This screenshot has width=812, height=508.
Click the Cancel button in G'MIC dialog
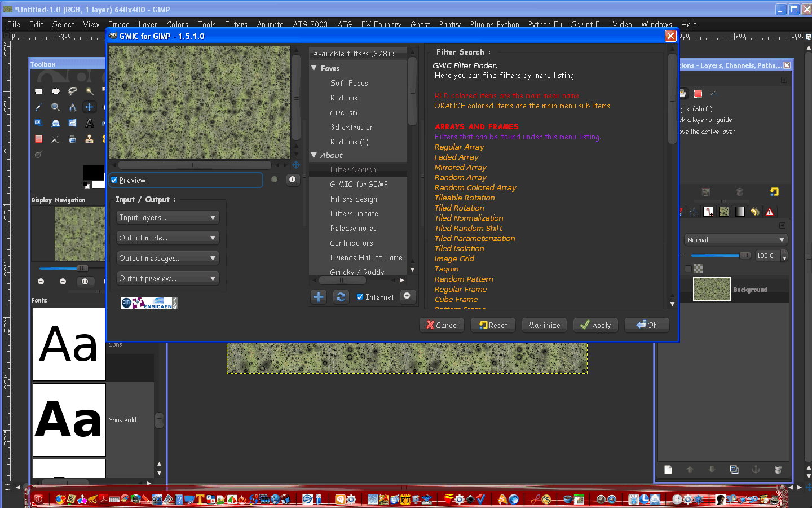click(x=442, y=325)
